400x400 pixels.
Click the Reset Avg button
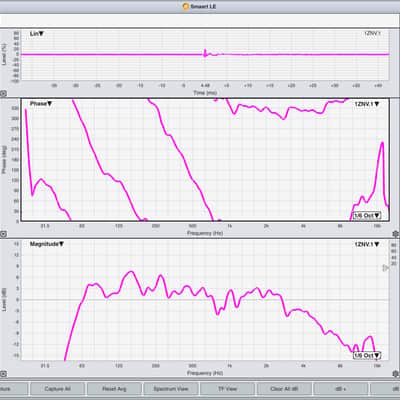coord(114,389)
